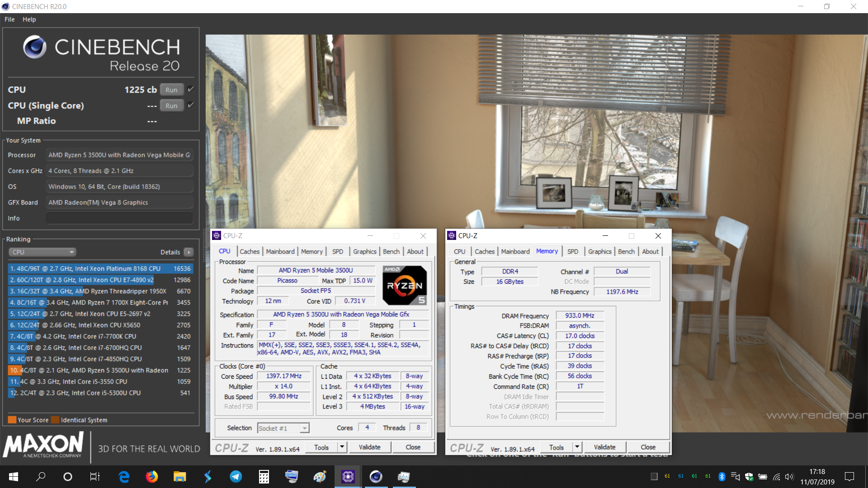Screen dimensions: 868x488
Task: Launch Microsoft Edge from taskbar
Action: (x=124, y=477)
